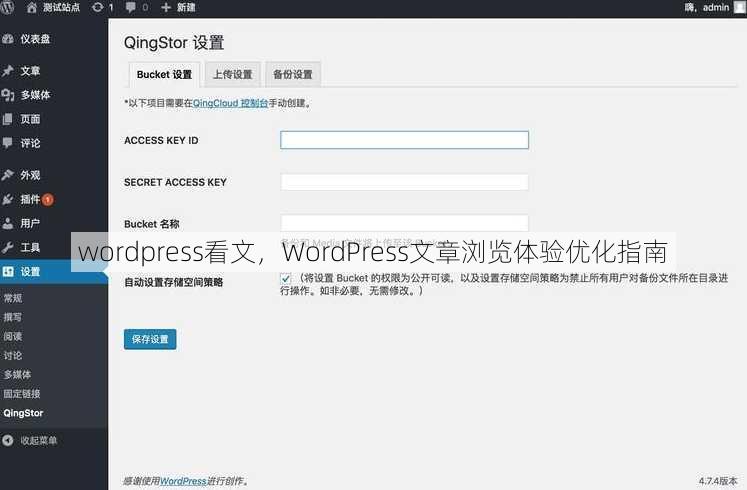Viewport: 747px width, 490px height.
Task: Click the 设置 settings icon
Action: (x=8, y=271)
